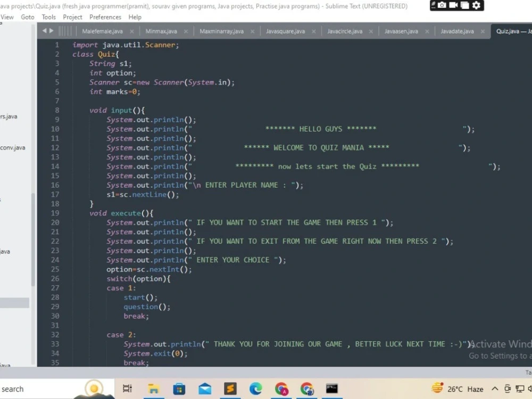This screenshot has height=399, width=532.
Task: Click the right tab navigation arrow
Action: [x=51, y=31]
